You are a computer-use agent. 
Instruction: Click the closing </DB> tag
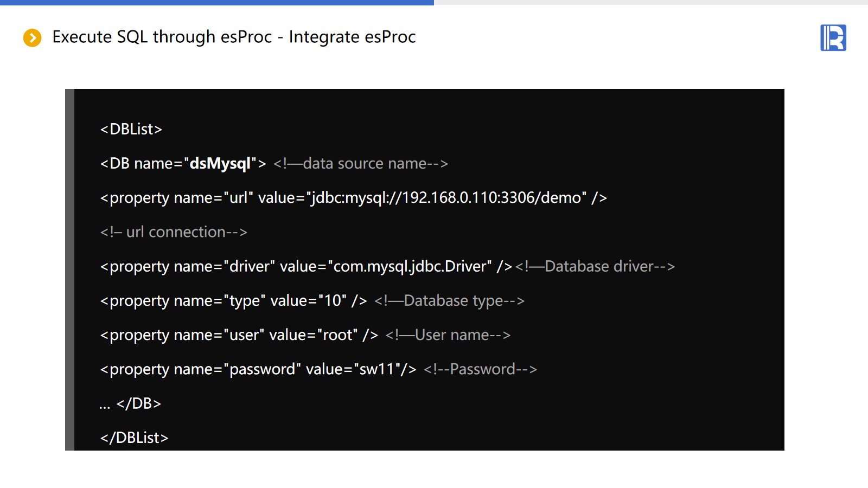[138, 404]
